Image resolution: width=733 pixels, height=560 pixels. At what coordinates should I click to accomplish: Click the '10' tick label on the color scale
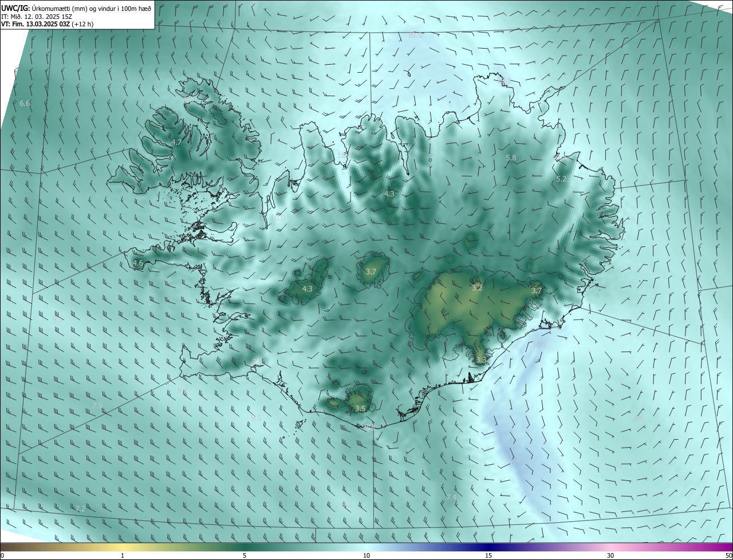coord(366,555)
